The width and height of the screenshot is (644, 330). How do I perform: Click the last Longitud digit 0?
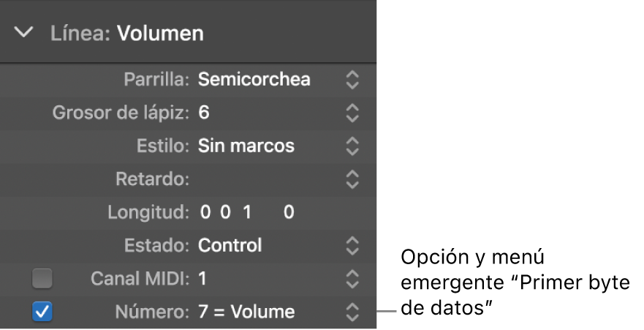pyautogui.click(x=289, y=212)
